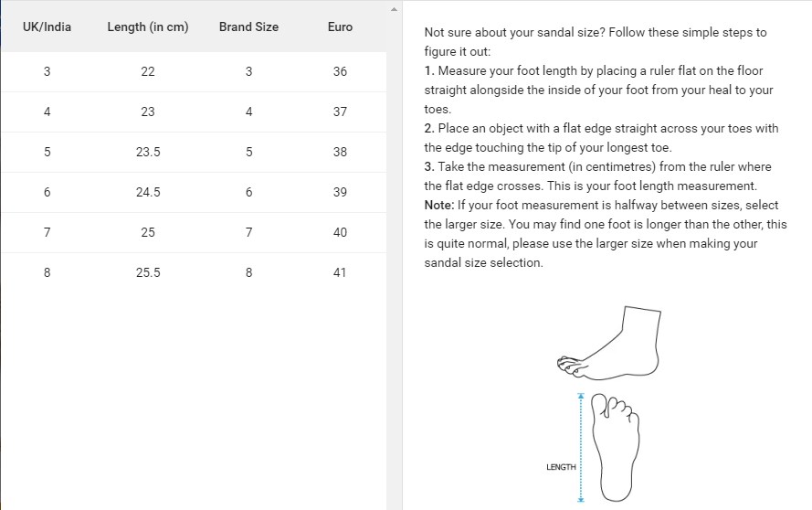Select the 24.5 cm length cell
Image resolution: width=812 pixels, height=510 pixels.
point(148,192)
